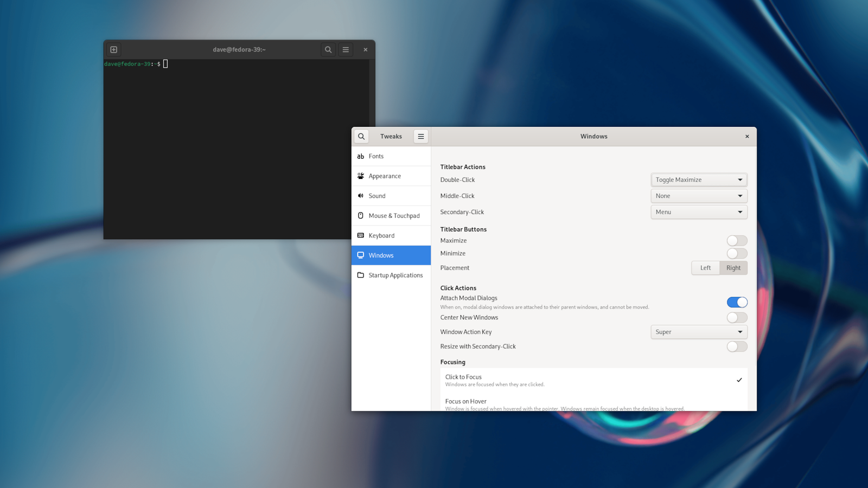Open the Middle-Click action dropdown
The height and width of the screenshot is (488, 868).
tap(699, 196)
